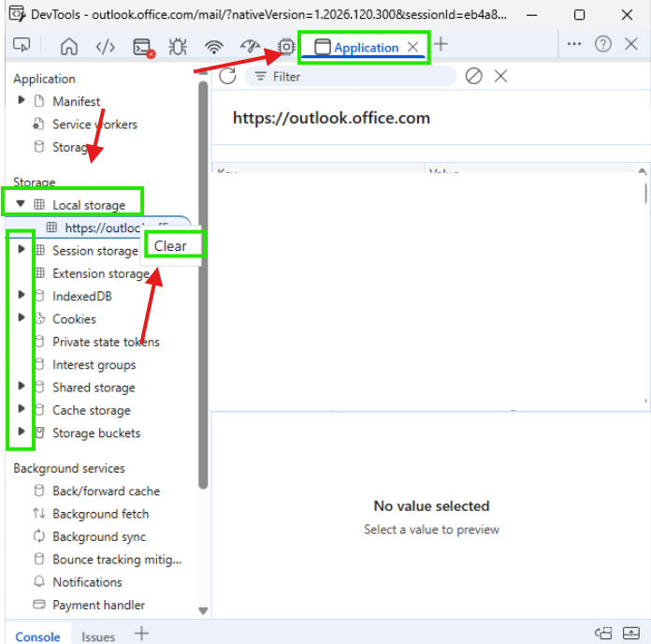
Task: Open the Welcome home tab icon
Action: click(x=69, y=46)
